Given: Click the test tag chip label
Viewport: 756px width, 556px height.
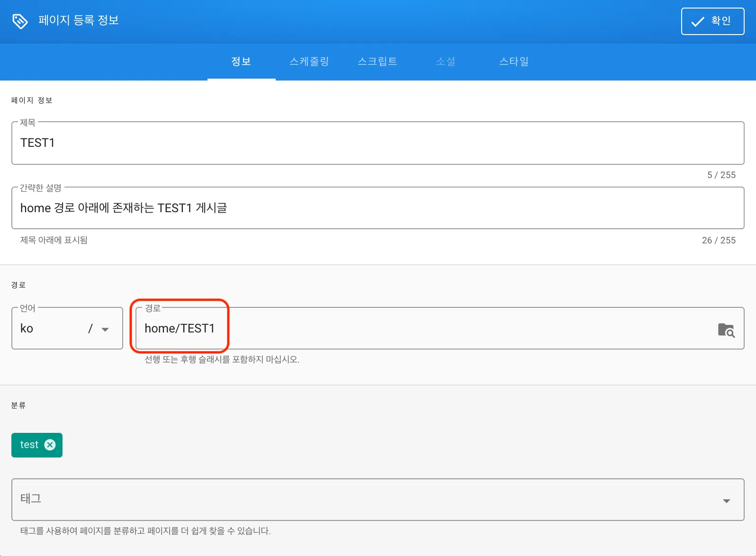Looking at the screenshot, I should pyautogui.click(x=29, y=445).
